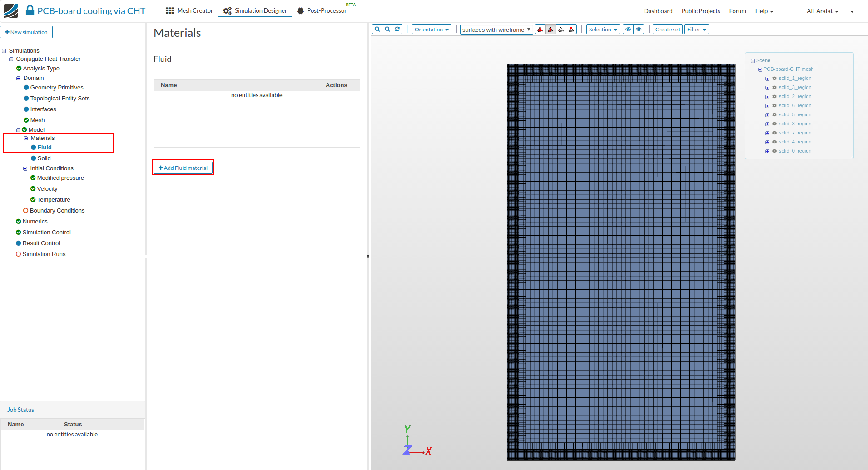Open the surfaces with wireframe render combo box
Screen dimensions: 868x470
[496, 30]
